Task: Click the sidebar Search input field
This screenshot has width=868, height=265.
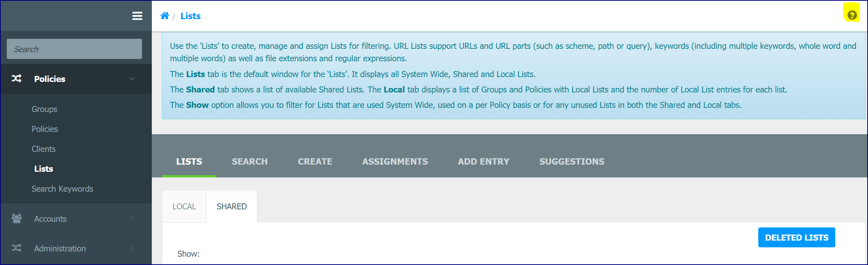Action: (x=74, y=49)
